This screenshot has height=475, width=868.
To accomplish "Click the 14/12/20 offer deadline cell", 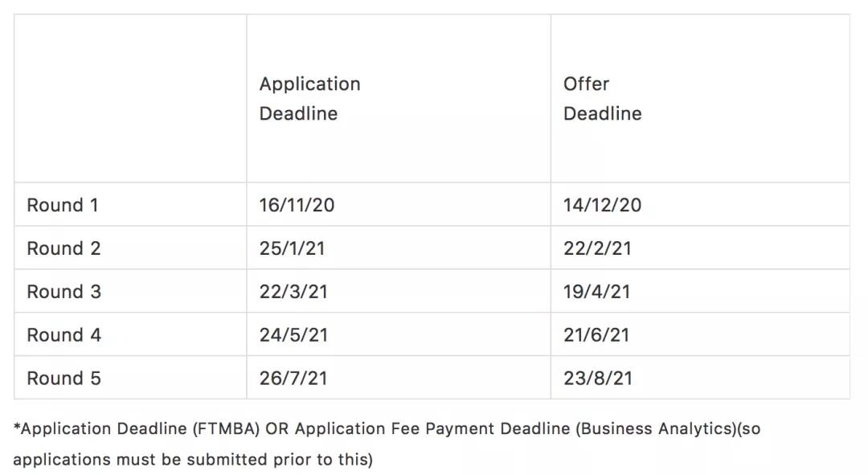I will pos(602,205).
